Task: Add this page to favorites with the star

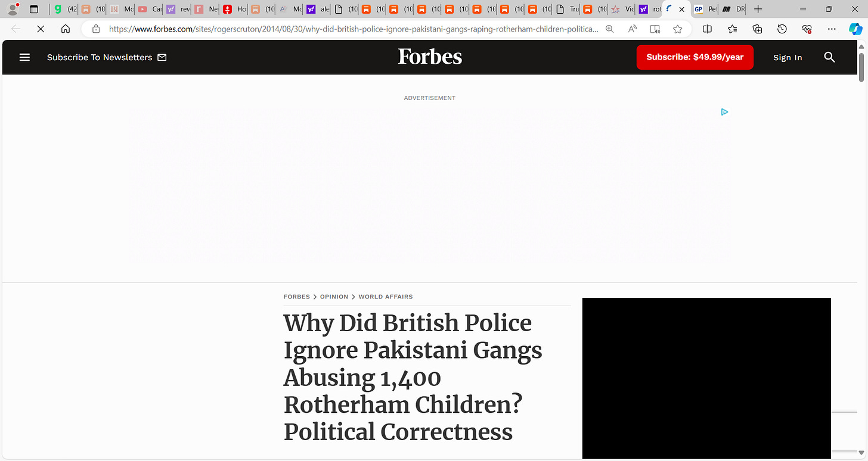Action: (678, 29)
